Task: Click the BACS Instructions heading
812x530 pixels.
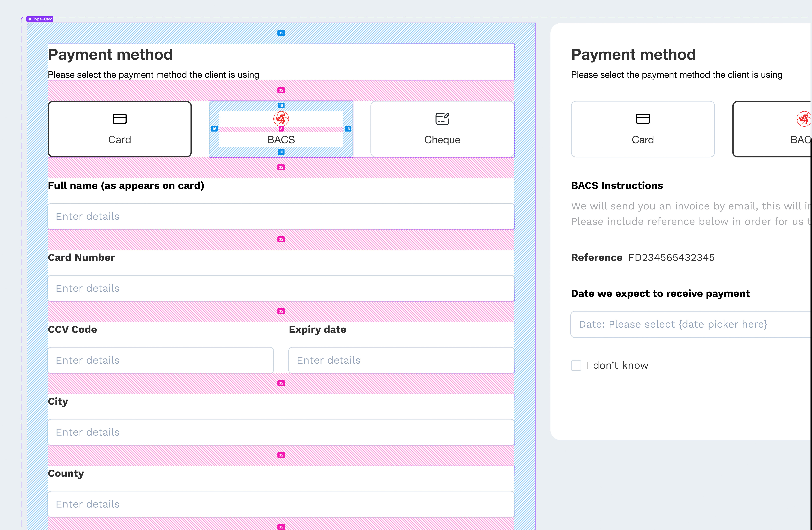Action: pyautogui.click(x=617, y=186)
